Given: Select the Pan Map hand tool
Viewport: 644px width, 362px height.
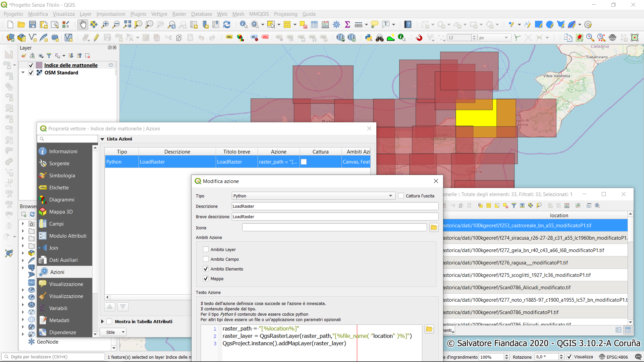Looking at the screenshot, I should point(83,24).
